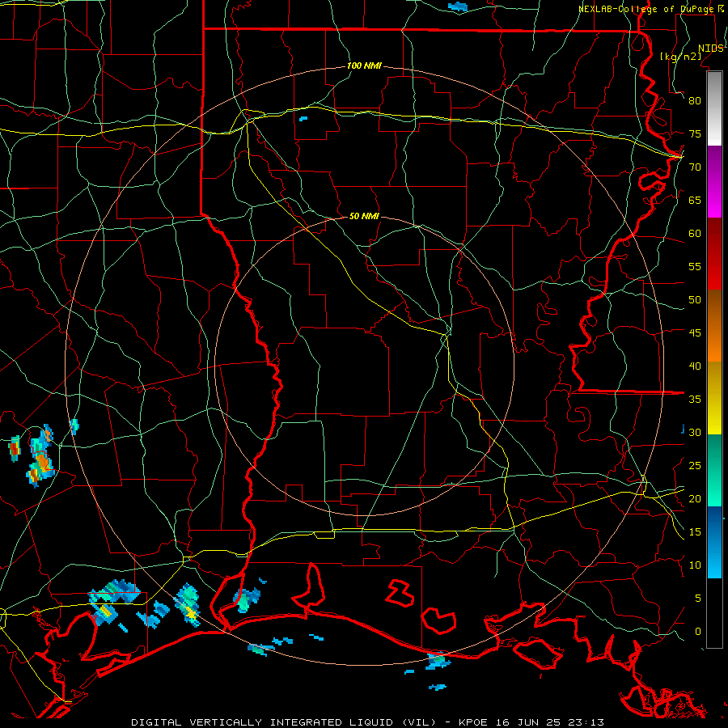Screen dimensions: 728x728
Task: Click the scale value 25
Action: pos(695,466)
